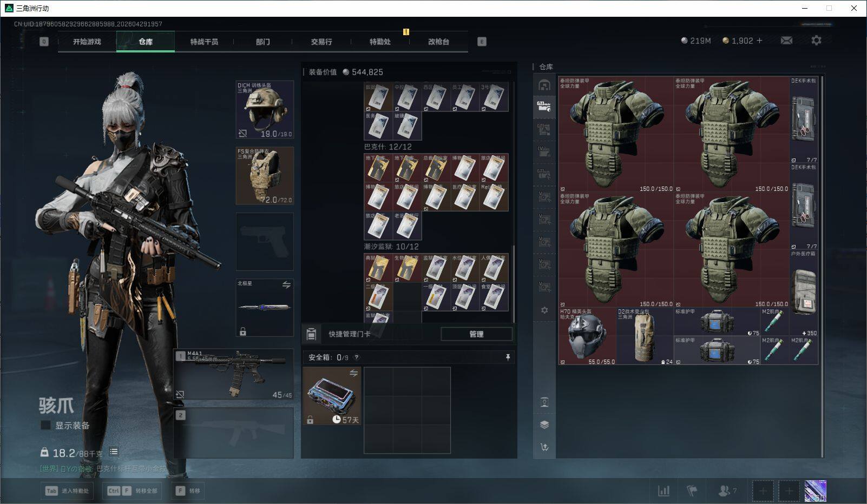Image resolution: width=867 pixels, height=504 pixels.
Task: Select the bottom-left 泰坦防弹装甲 armor
Action: tap(616, 250)
